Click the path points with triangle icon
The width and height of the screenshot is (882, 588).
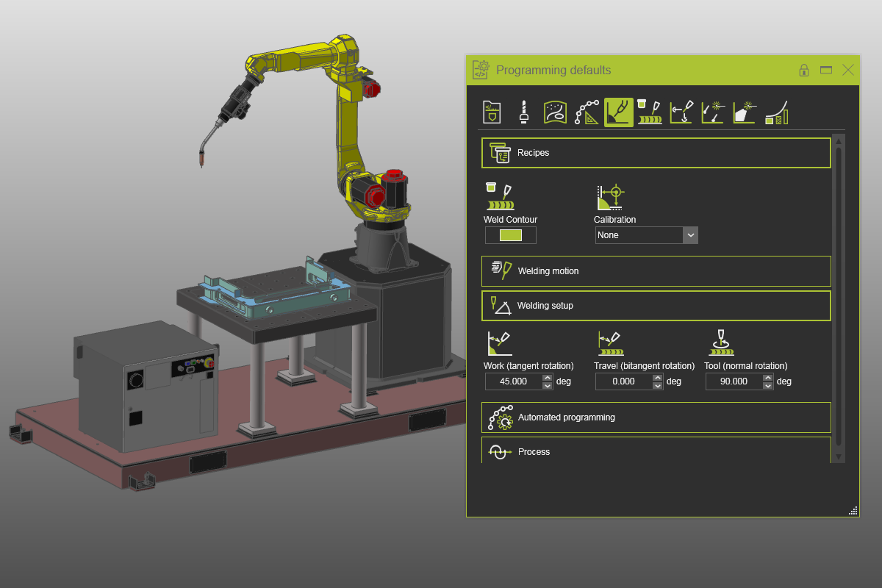[587, 112]
